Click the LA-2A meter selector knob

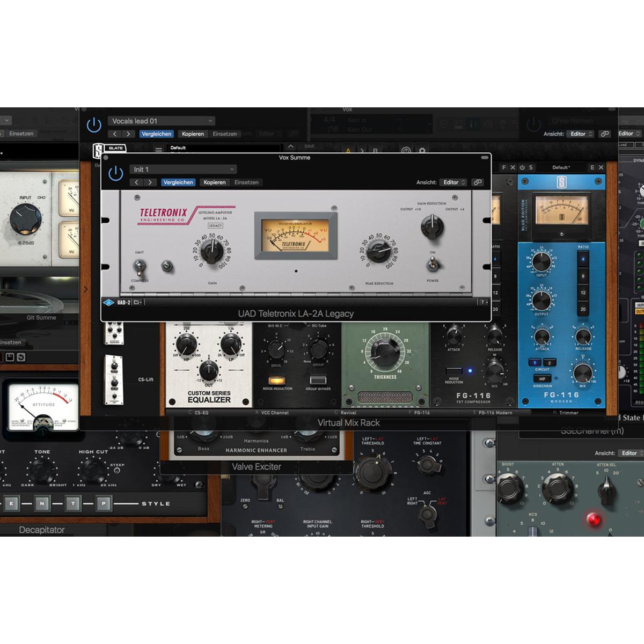coord(432,226)
